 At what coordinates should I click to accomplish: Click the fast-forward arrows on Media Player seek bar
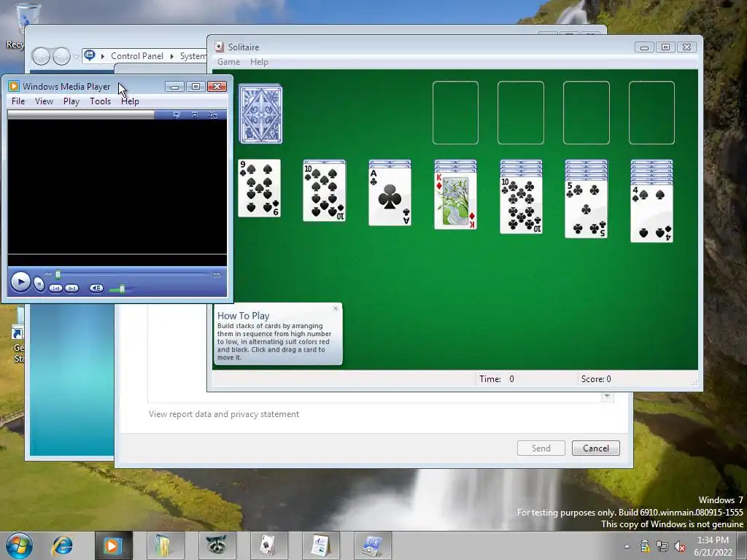point(217,274)
